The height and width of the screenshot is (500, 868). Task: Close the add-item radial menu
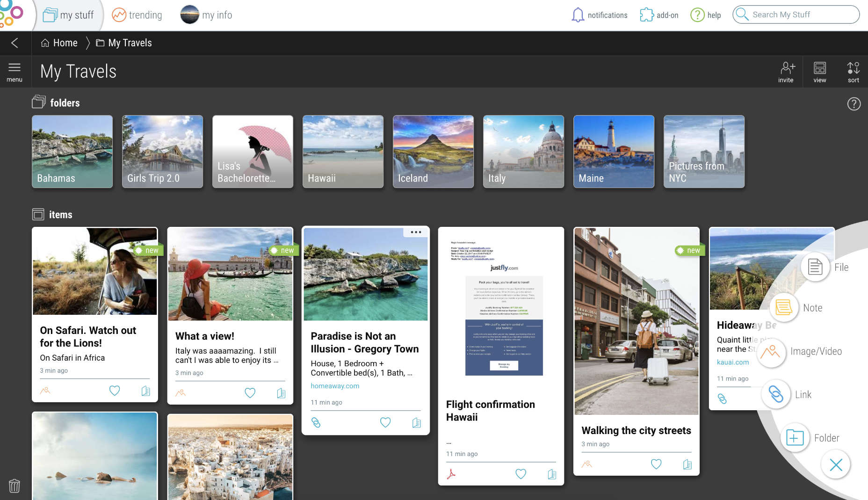pos(836,464)
